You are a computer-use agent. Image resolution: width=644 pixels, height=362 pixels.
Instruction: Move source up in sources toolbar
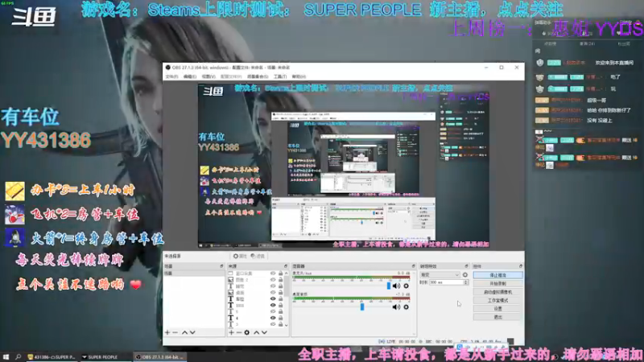point(256,332)
